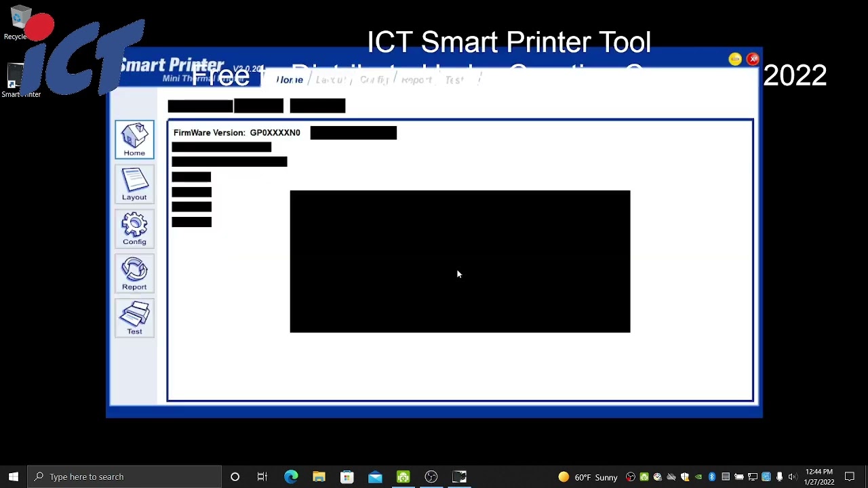Open the Home page from the sidebar
The image size is (868, 488).
pos(134,140)
